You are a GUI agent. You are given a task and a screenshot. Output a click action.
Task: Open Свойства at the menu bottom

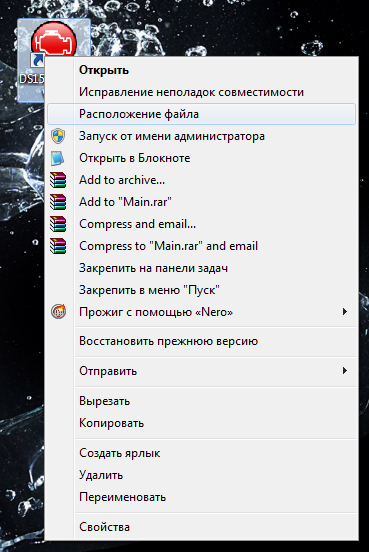pos(201,527)
